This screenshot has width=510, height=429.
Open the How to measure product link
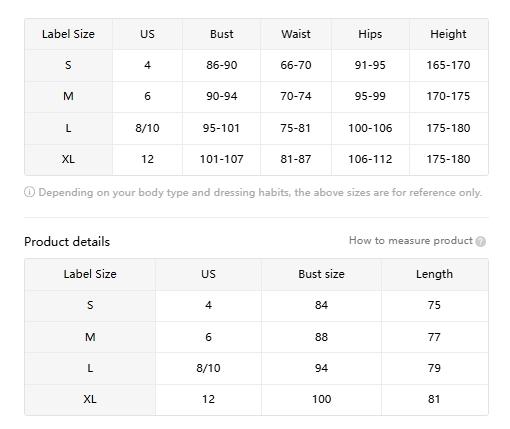tap(411, 240)
